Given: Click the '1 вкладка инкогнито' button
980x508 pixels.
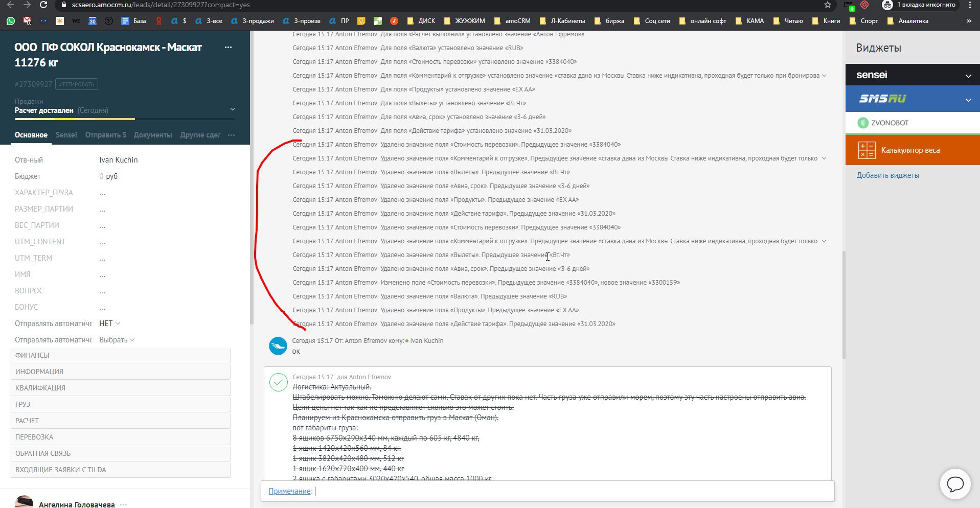Looking at the screenshot, I should click(919, 5).
